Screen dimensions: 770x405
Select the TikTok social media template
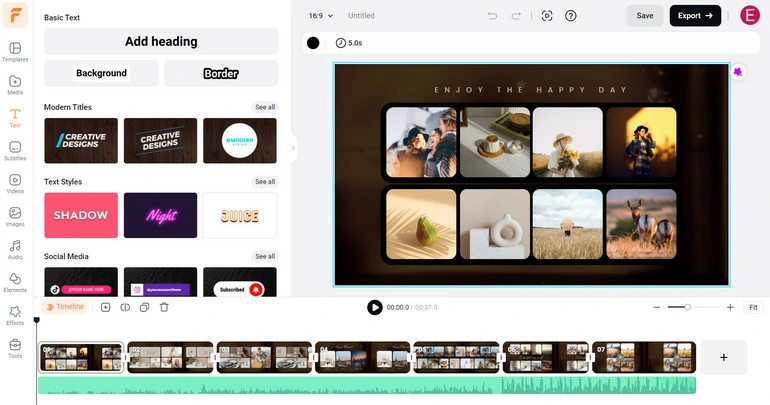pos(81,282)
